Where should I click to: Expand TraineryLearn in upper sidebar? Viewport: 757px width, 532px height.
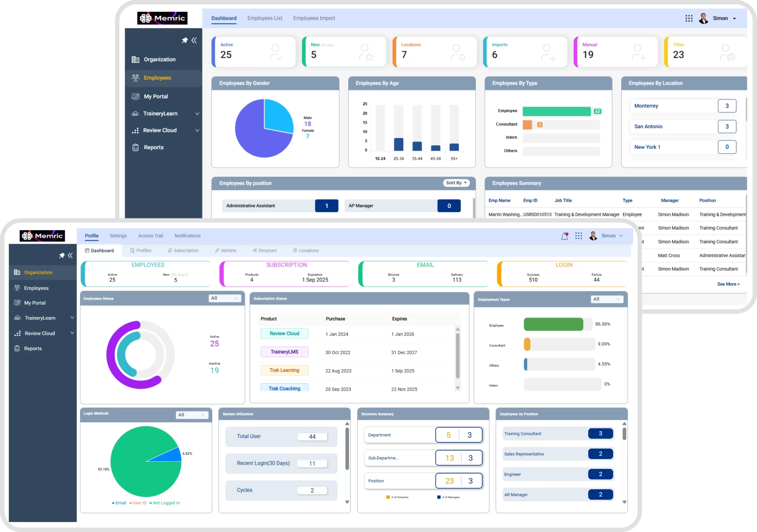click(x=197, y=114)
